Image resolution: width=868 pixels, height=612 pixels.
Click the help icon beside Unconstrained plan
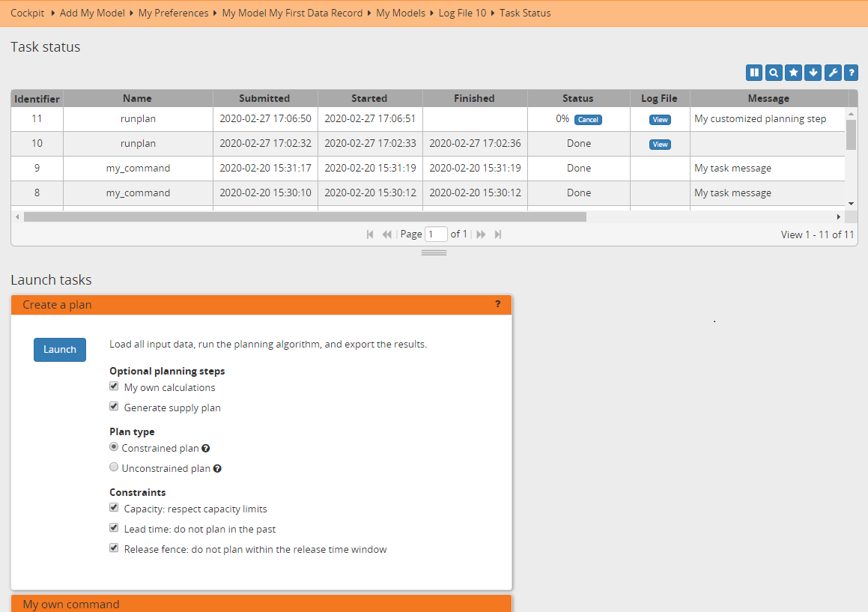point(217,468)
